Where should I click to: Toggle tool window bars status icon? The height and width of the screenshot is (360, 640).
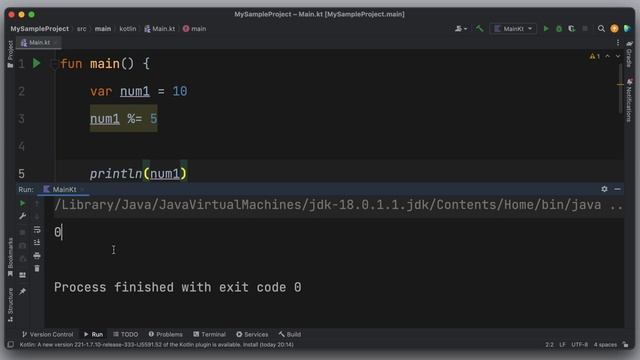tap(11, 344)
